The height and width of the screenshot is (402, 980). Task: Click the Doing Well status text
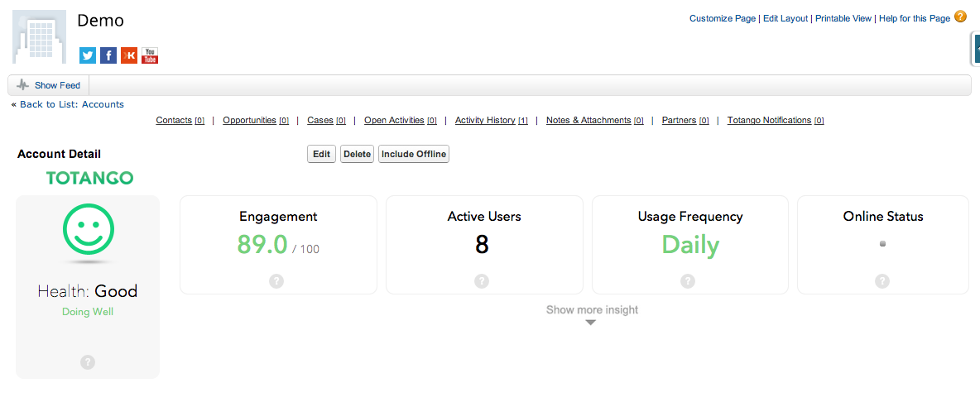click(88, 312)
